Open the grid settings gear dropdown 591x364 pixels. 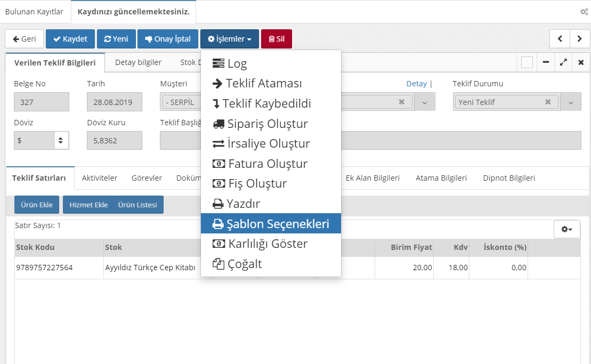click(x=566, y=229)
